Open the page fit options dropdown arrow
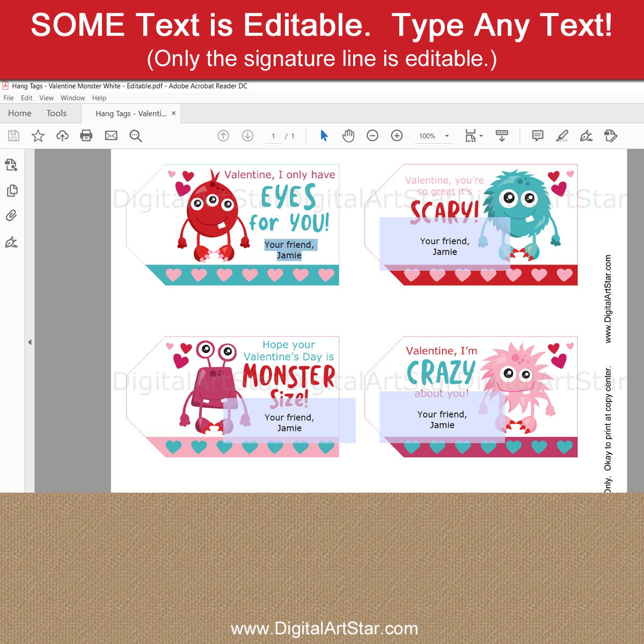 click(x=481, y=136)
